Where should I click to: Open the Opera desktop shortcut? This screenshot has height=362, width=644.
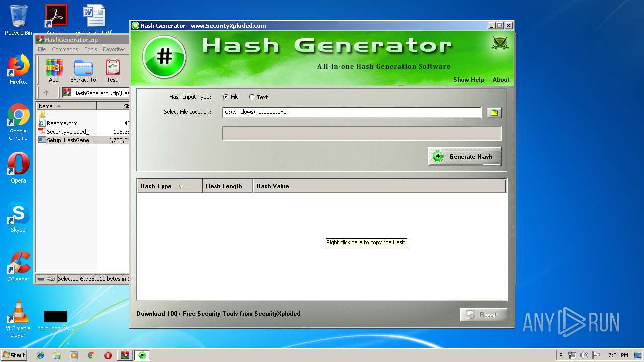[18, 168]
